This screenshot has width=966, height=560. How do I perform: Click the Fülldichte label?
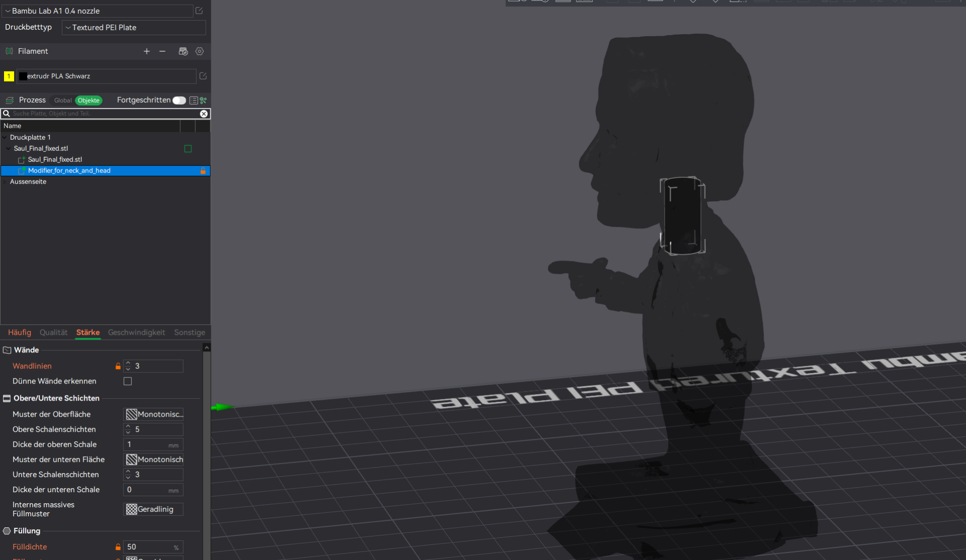(30, 547)
